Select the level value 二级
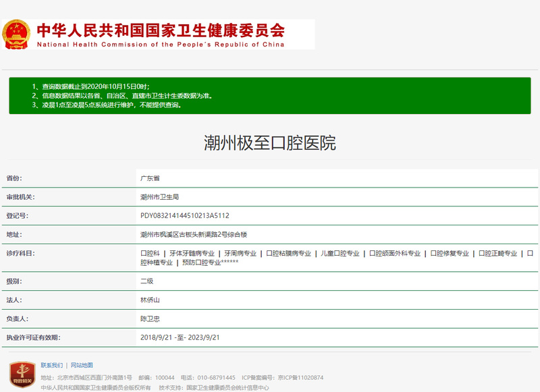The image size is (540, 392). pyautogui.click(x=146, y=281)
